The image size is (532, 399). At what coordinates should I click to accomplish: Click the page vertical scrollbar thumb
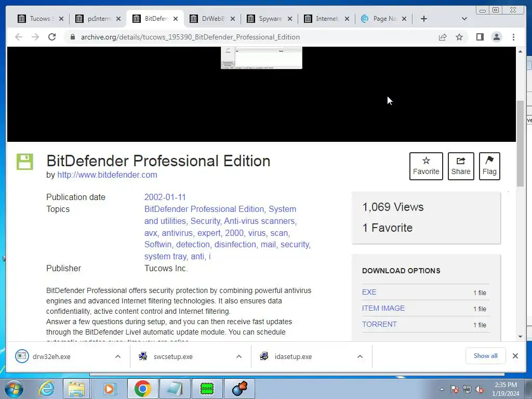520,143
